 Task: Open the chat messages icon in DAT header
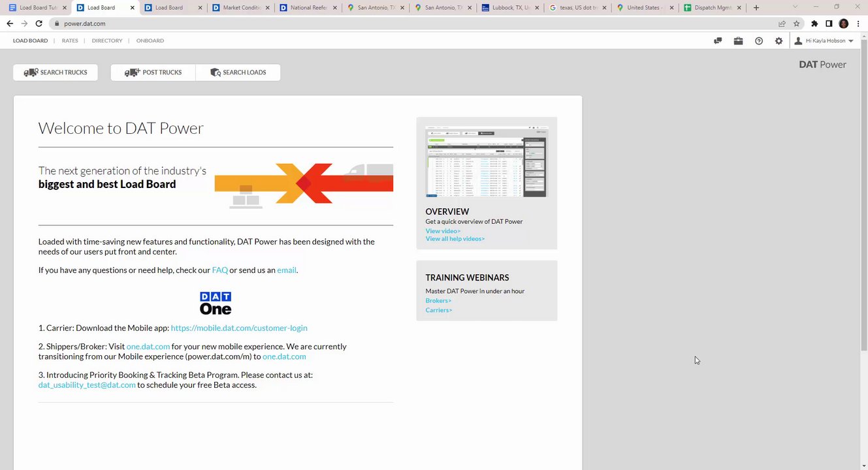point(718,40)
